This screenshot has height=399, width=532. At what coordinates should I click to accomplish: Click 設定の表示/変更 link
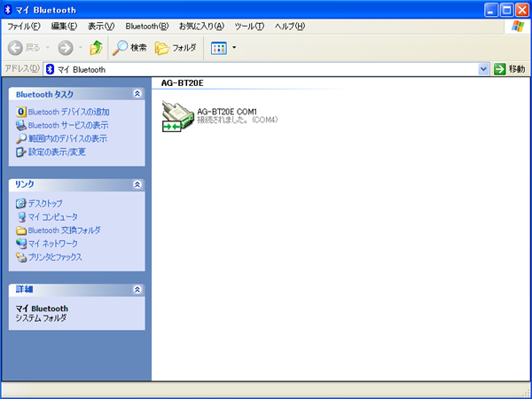57,152
